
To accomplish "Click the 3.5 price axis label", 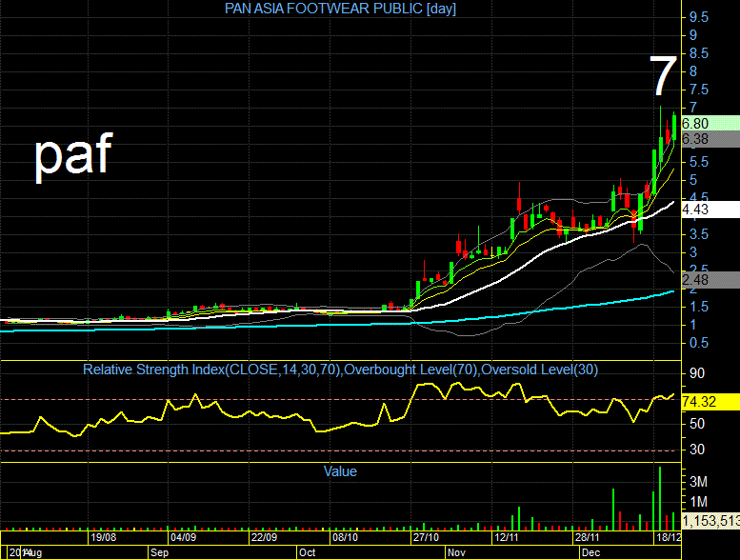I will (699, 234).
